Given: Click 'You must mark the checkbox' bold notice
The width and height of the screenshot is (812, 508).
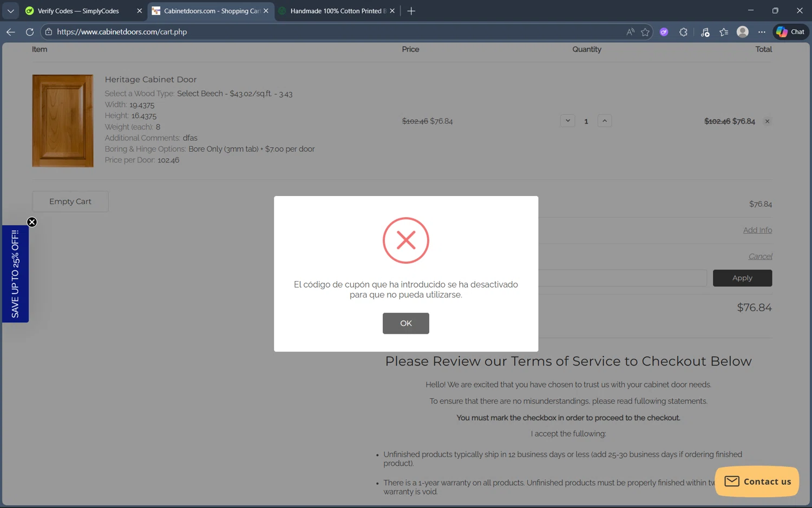Looking at the screenshot, I should tap(568, 418).
